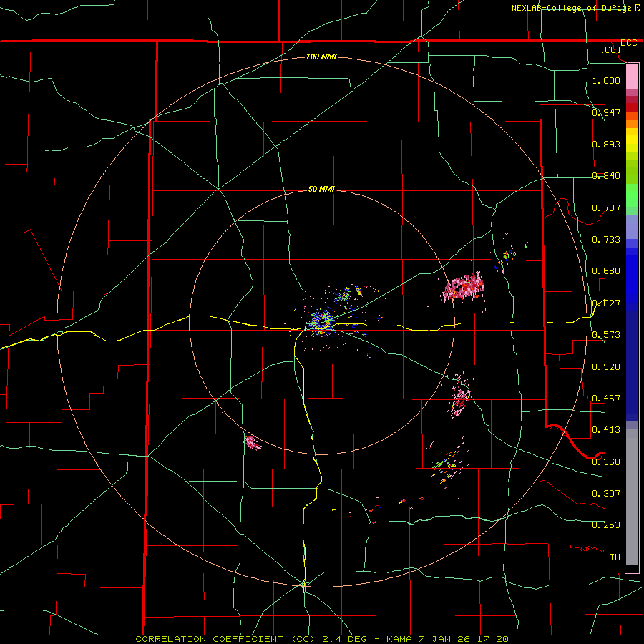Select the 0.947 scale value
Image resolution: width=644 pixels, height=644 pixels.
(606, 112)
